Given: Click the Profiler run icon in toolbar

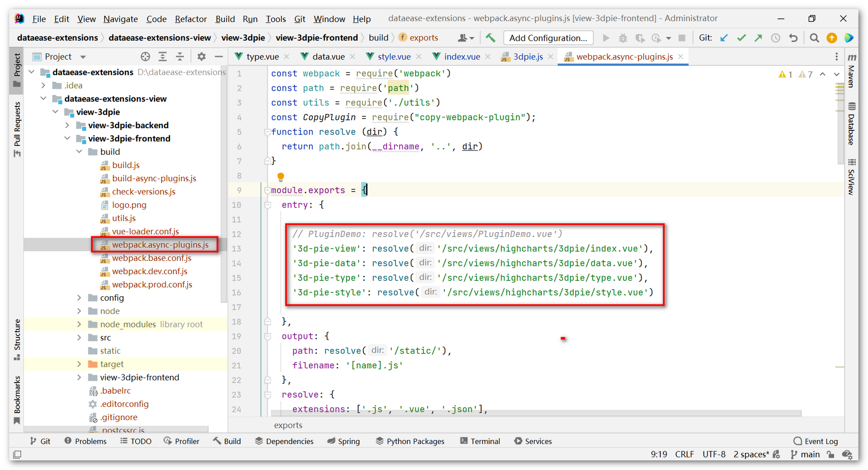Looking at the screenshot, I should (x=656, y=38).
